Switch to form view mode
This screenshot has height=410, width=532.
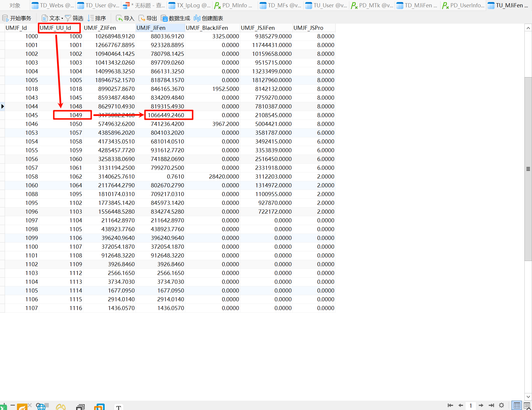[x=527, y=405]
